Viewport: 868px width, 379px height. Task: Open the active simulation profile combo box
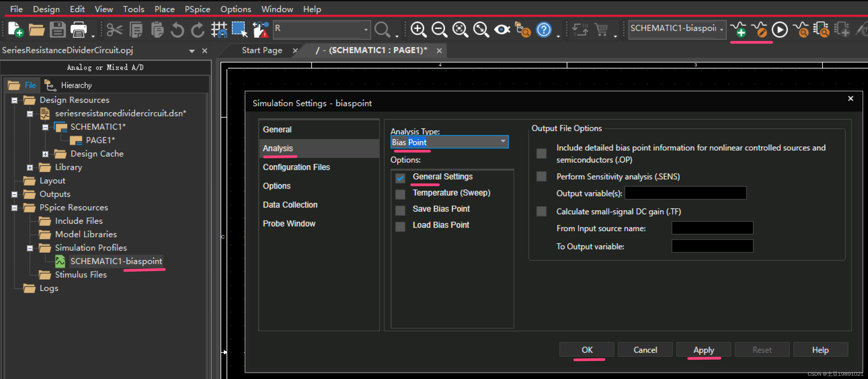pyautogui.click(x=721, y=29)
